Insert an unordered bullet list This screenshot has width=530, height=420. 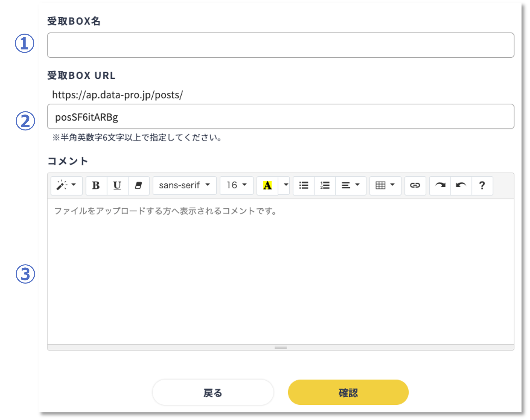[304, 185]
